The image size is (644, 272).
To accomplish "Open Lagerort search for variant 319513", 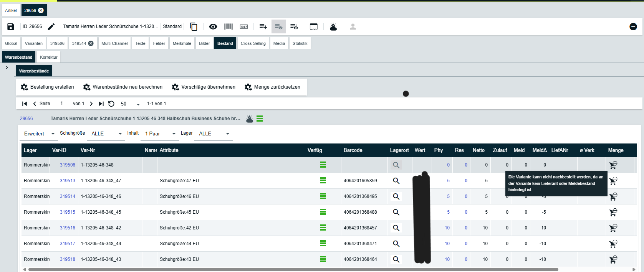I will 396,181.
